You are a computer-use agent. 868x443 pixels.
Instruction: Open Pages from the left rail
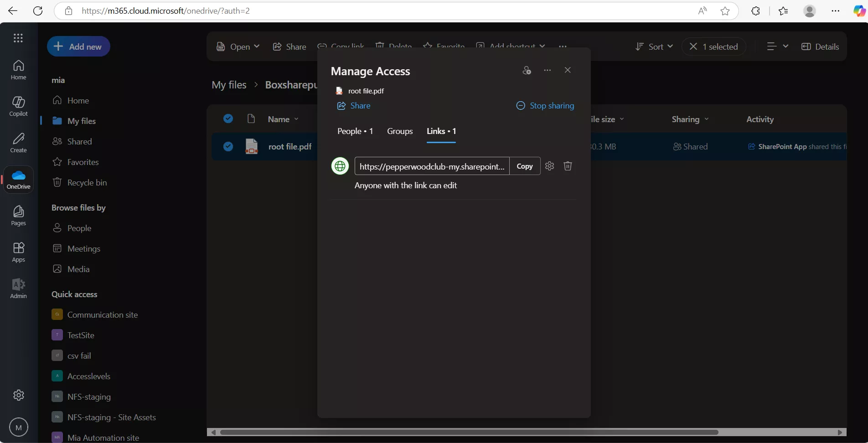18,216
